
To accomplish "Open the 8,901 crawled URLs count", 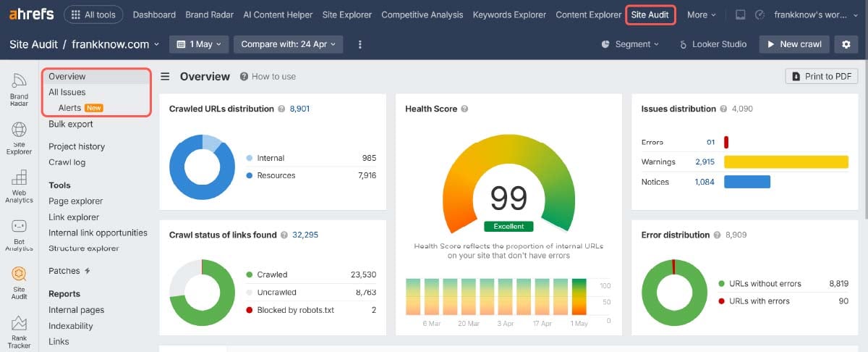I will tap(299, 109).
